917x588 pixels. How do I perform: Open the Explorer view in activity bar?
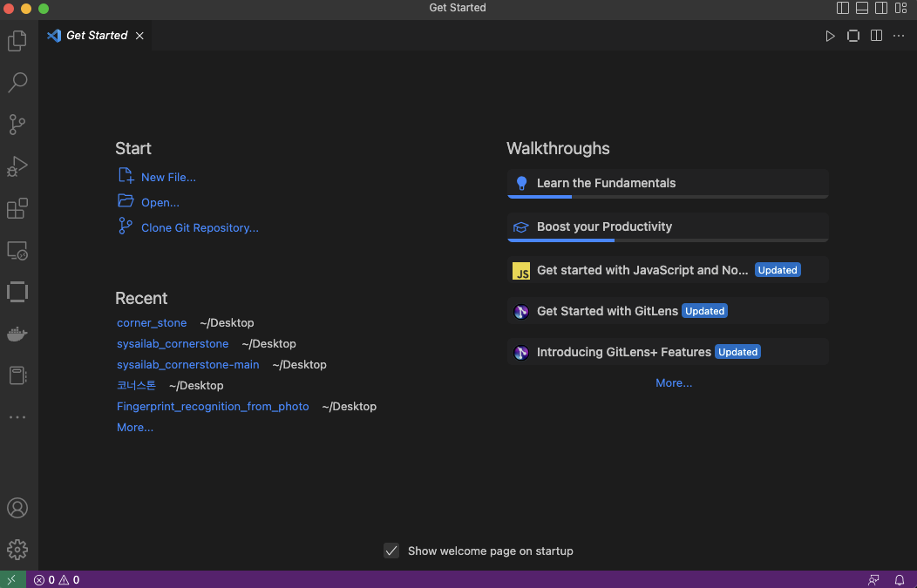coord(17,41)
